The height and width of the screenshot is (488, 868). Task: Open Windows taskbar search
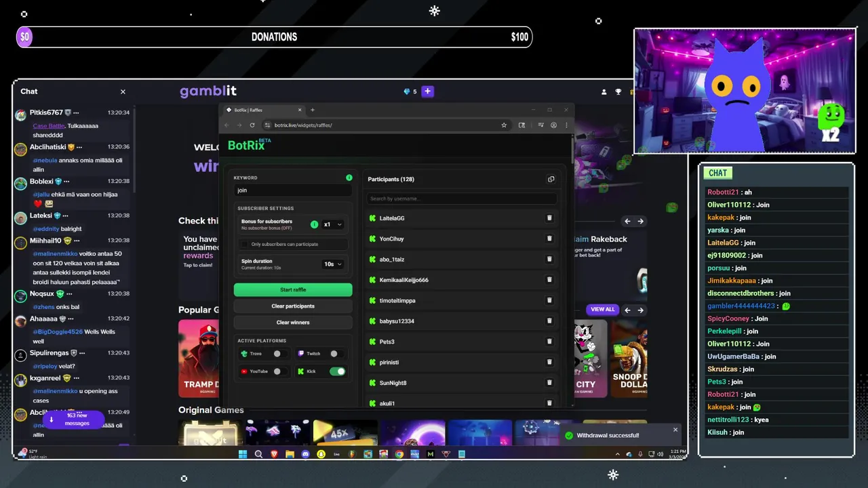click(258, 454)
